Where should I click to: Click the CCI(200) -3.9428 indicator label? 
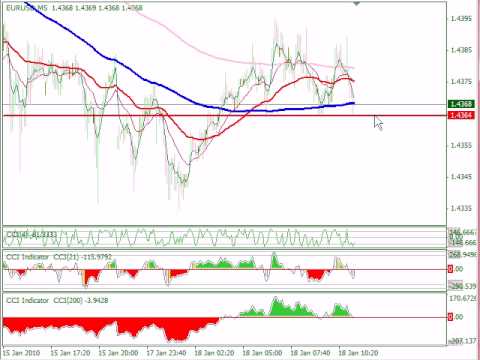click(57, 300)
